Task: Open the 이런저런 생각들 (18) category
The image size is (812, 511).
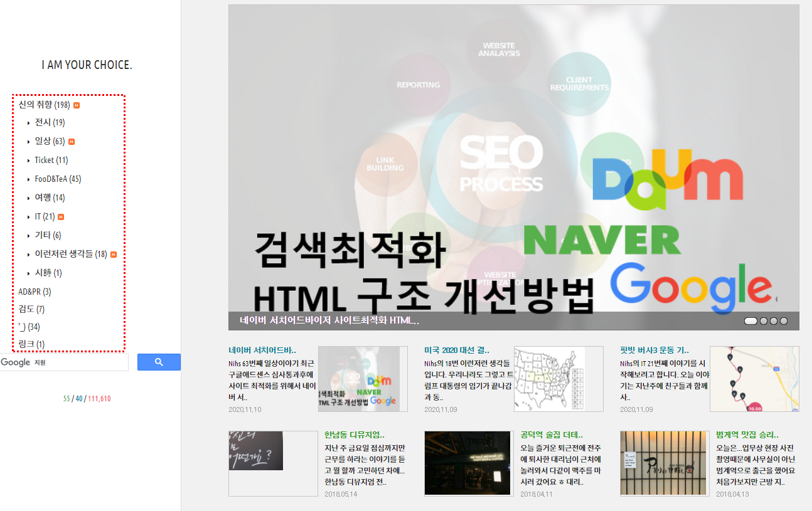Action: pos(71,254)
